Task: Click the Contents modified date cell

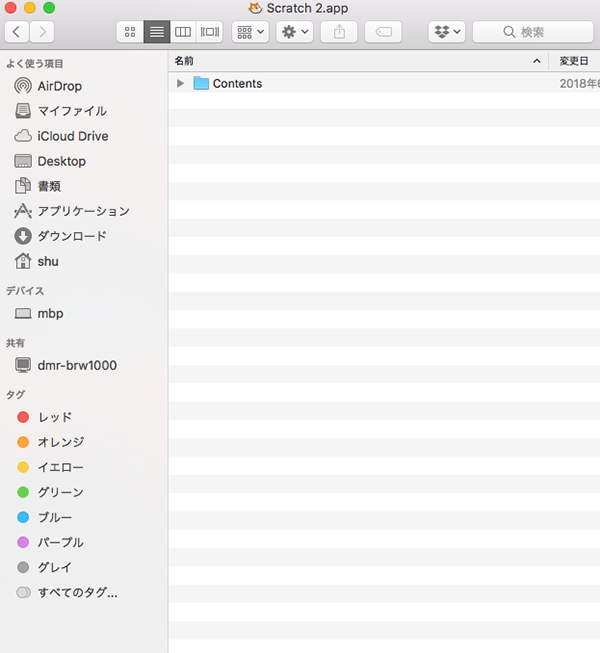Action: (580, 83)
